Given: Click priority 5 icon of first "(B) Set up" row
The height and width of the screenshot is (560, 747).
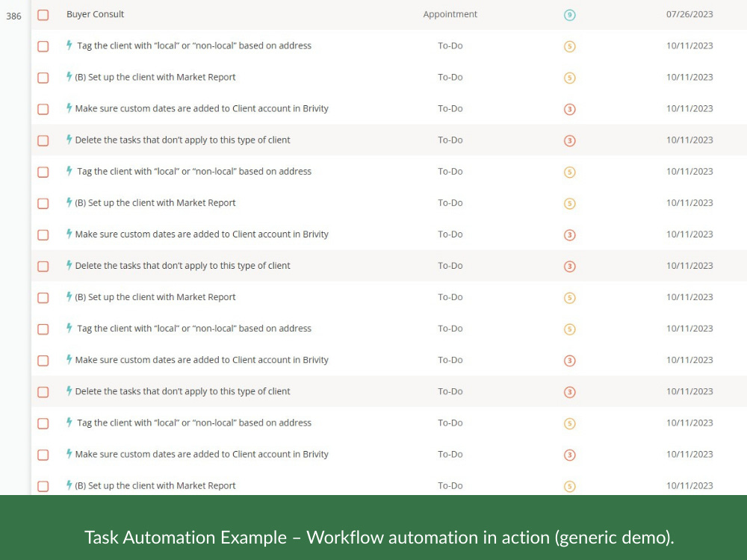Looking at the screenshot, I should pos(569,78).
